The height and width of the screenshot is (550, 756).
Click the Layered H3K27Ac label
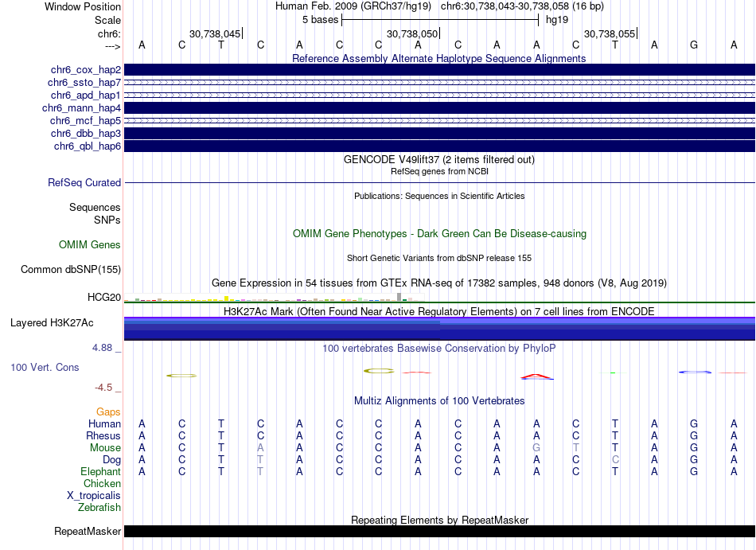(x=52, y=323)
